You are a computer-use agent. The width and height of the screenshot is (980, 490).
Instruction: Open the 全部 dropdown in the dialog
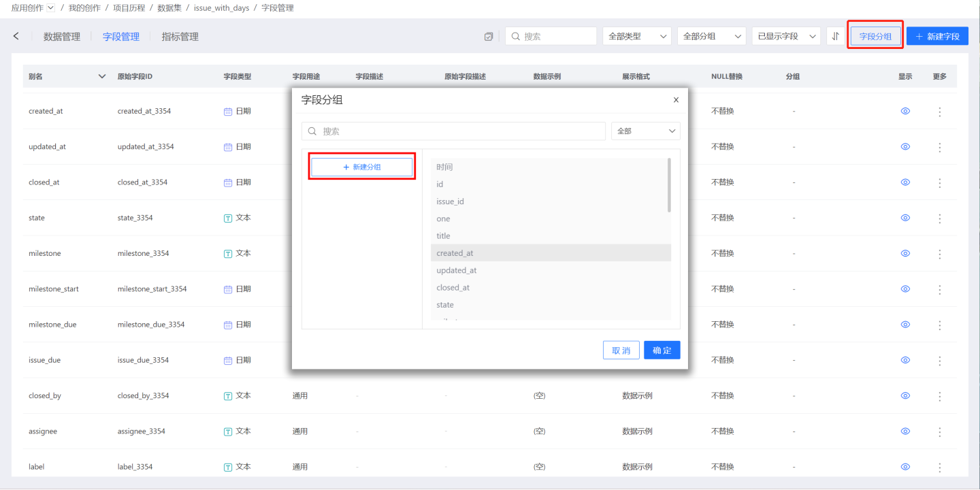click(645, 131)
